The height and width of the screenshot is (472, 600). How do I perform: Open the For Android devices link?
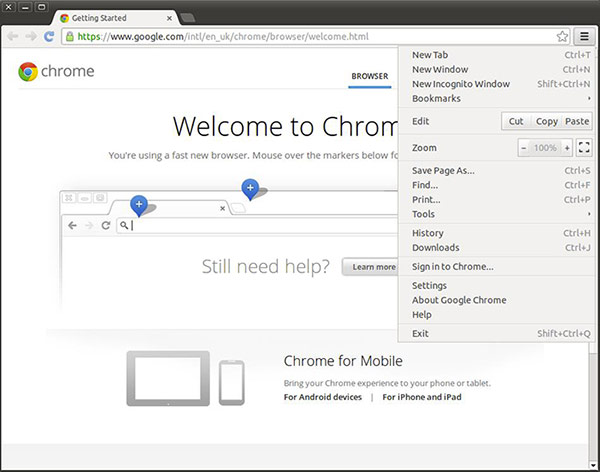(x=323, y=397)
